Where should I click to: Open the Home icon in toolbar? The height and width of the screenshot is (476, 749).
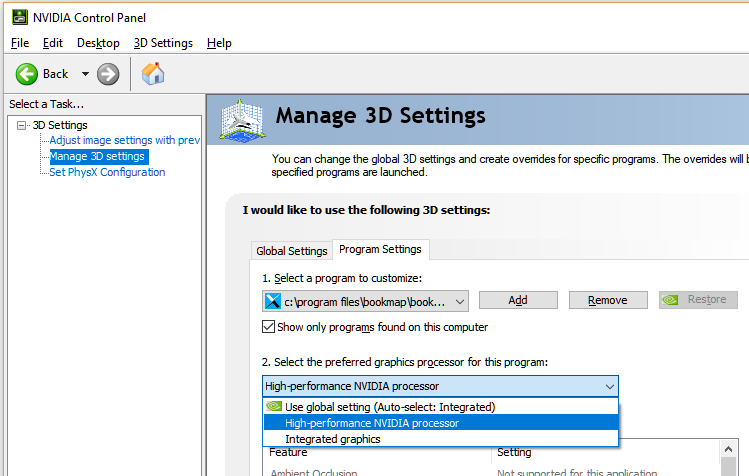point(153,74)
